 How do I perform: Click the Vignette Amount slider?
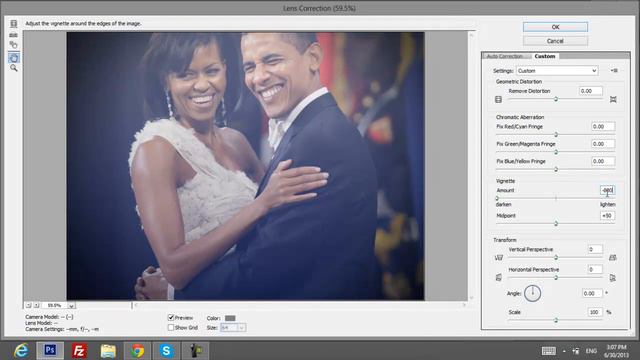coord(556,198)
